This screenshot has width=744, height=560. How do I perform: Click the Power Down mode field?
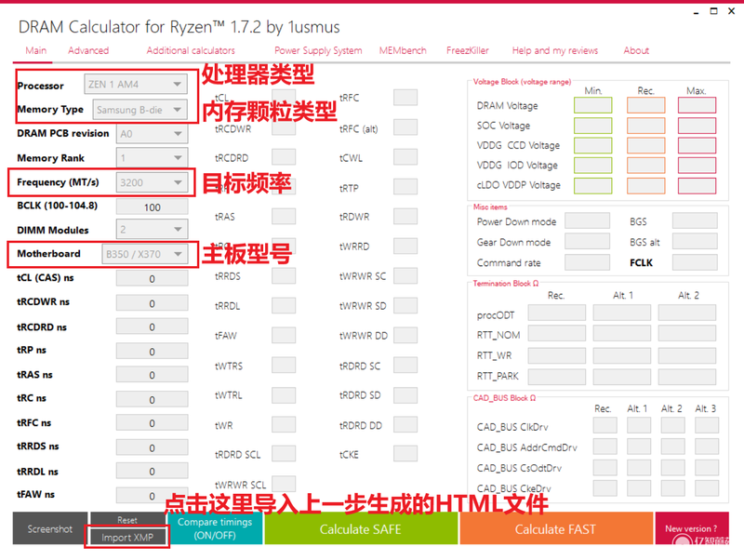tap(588, 220)
